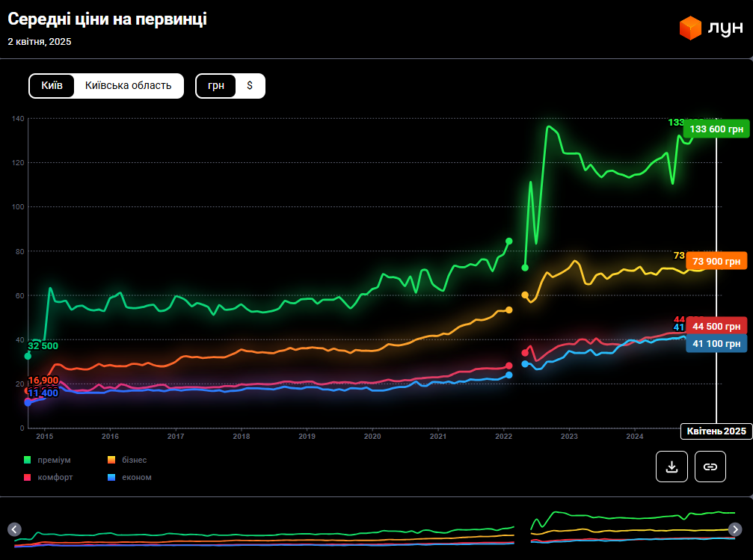Click the mini overview chart at bottom
The image size is (753, 560).
(374, 529)
